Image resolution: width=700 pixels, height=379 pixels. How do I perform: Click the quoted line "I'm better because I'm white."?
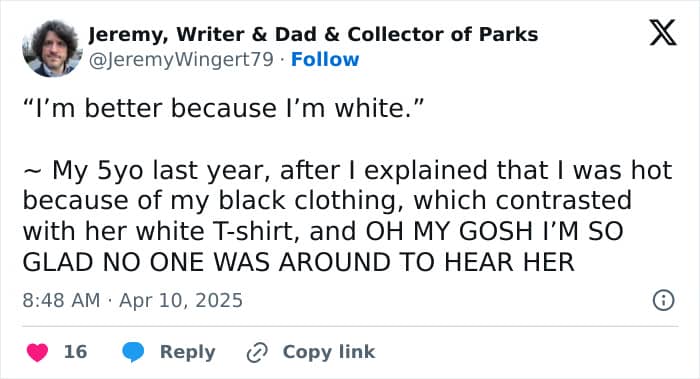click(x=223, y=108)
